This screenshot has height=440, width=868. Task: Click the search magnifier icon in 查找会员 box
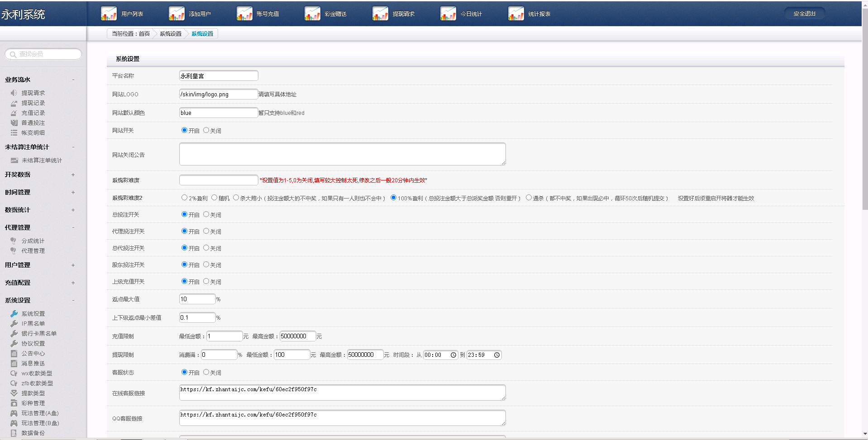[x=13, y=54]
